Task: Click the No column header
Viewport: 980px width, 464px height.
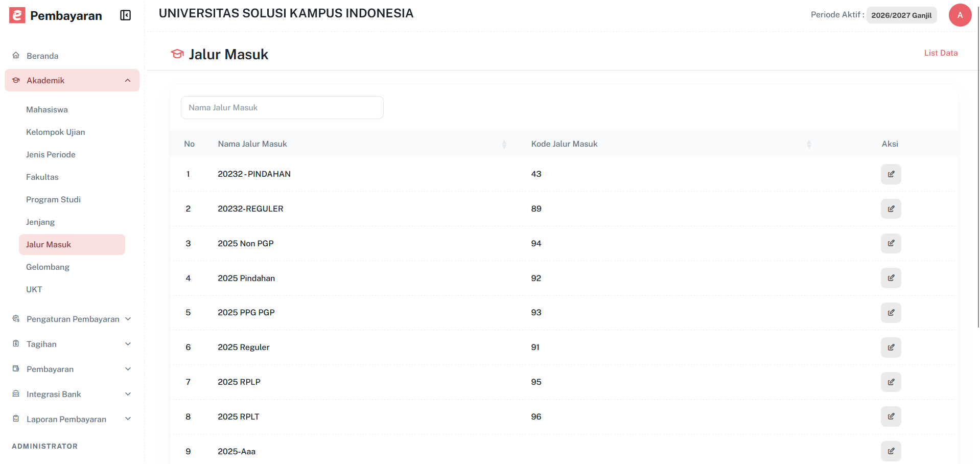Action: tap(189, 144)
